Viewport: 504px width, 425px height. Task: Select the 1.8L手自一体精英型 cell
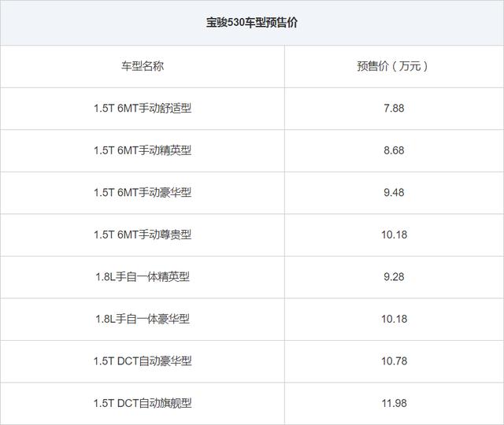point(143,276)
